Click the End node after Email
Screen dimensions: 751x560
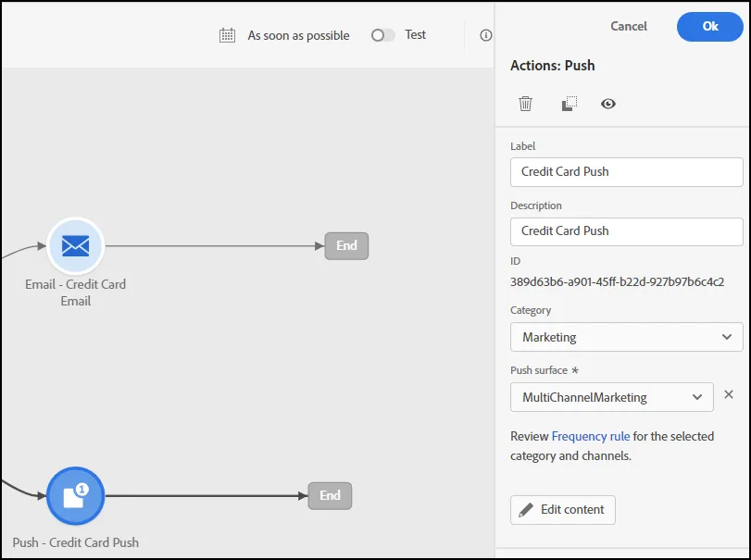[x=346, y=246]
